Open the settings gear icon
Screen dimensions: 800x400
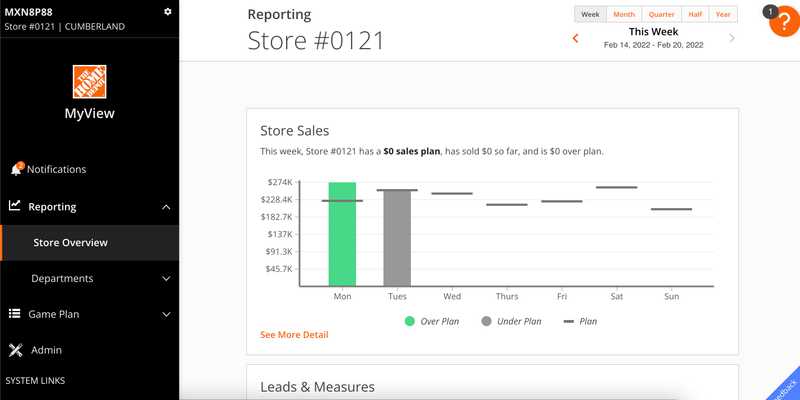coord(168,12)
